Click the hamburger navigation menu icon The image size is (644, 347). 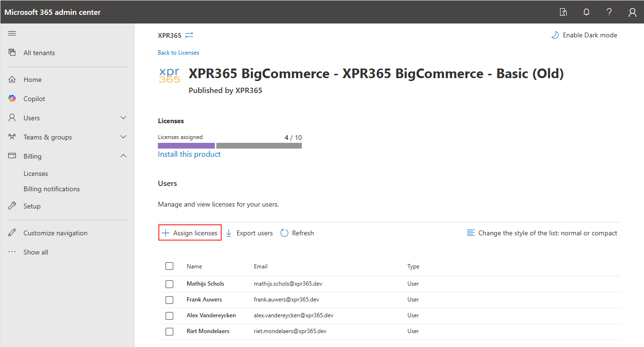pyautogui.click(x=12, y=33)
